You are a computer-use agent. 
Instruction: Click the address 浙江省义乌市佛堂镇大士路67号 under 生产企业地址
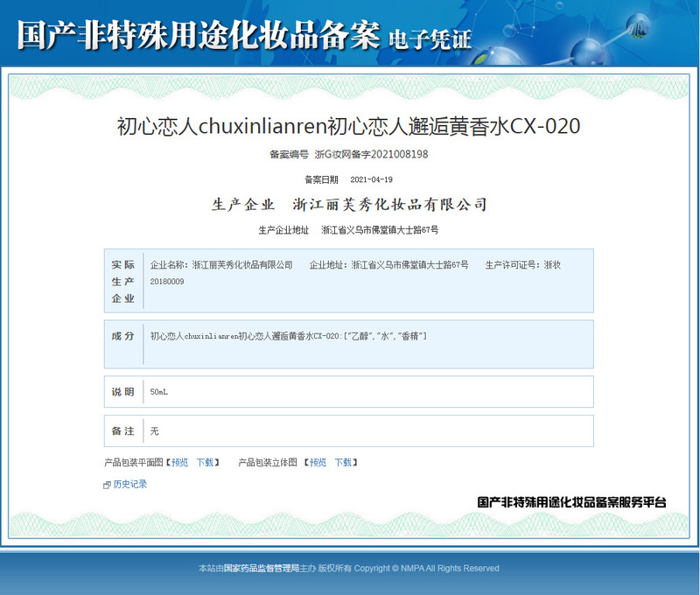click(380, 230)
